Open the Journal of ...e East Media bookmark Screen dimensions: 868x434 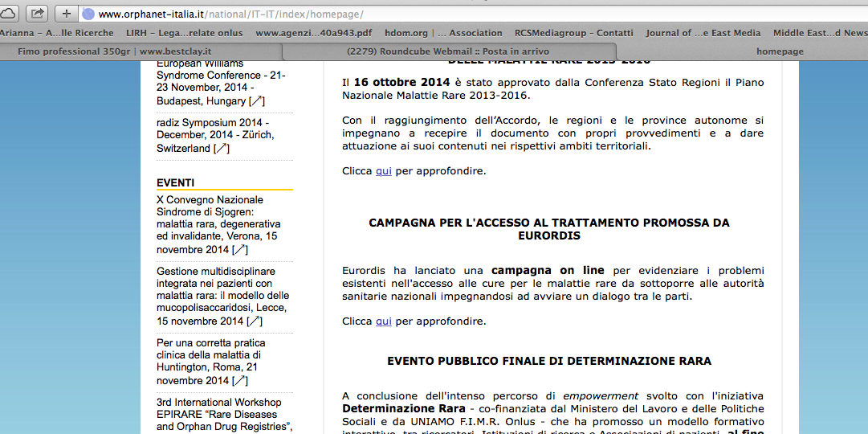(x=703, y=33)
